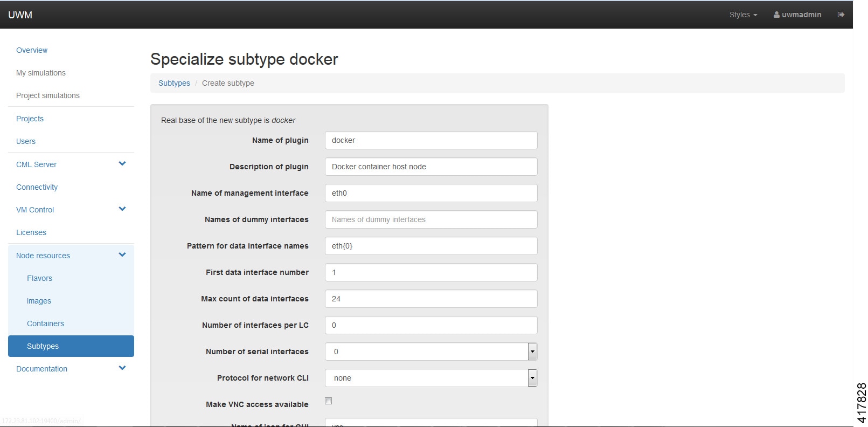
Task: Expand the Documentation chevron
Action: point(122,368)
